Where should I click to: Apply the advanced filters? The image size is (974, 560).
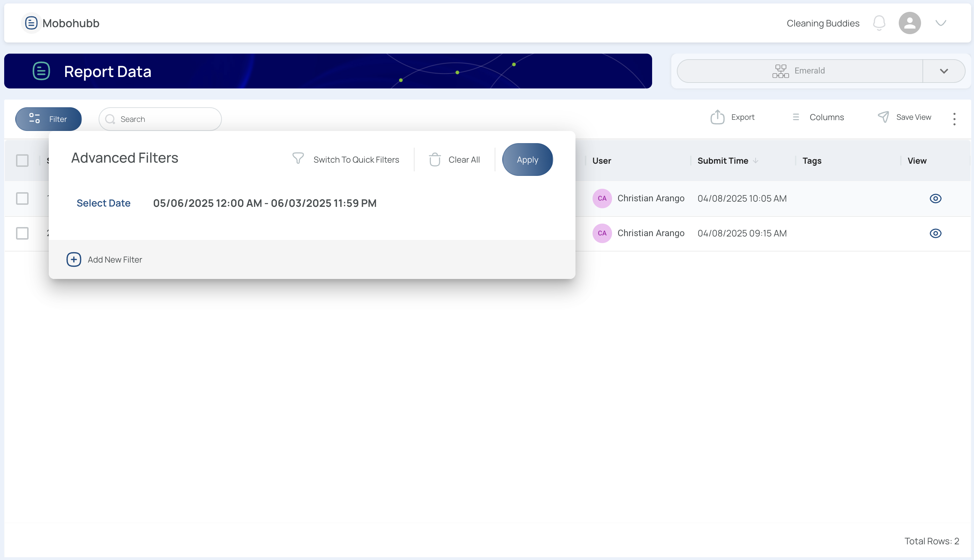pos(527,160)
